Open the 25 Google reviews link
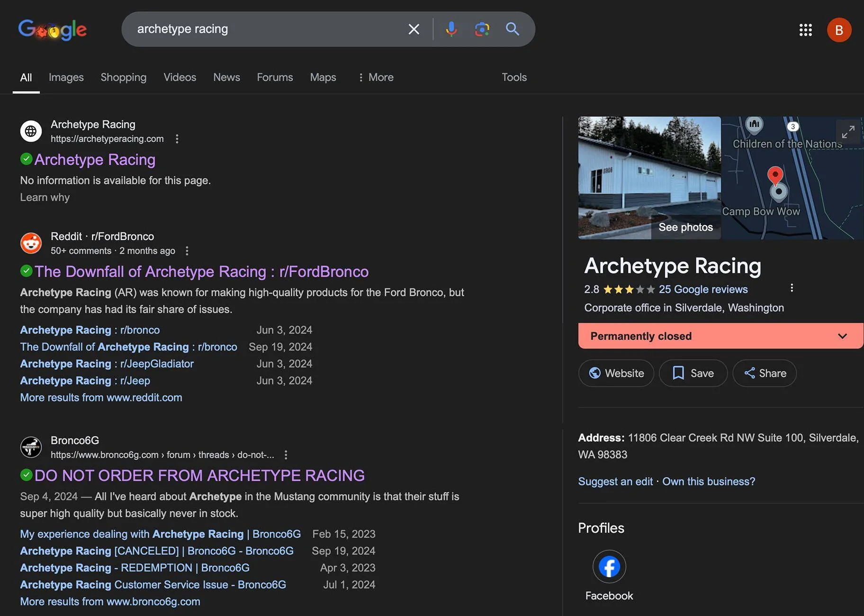 [x=703, y=289]
